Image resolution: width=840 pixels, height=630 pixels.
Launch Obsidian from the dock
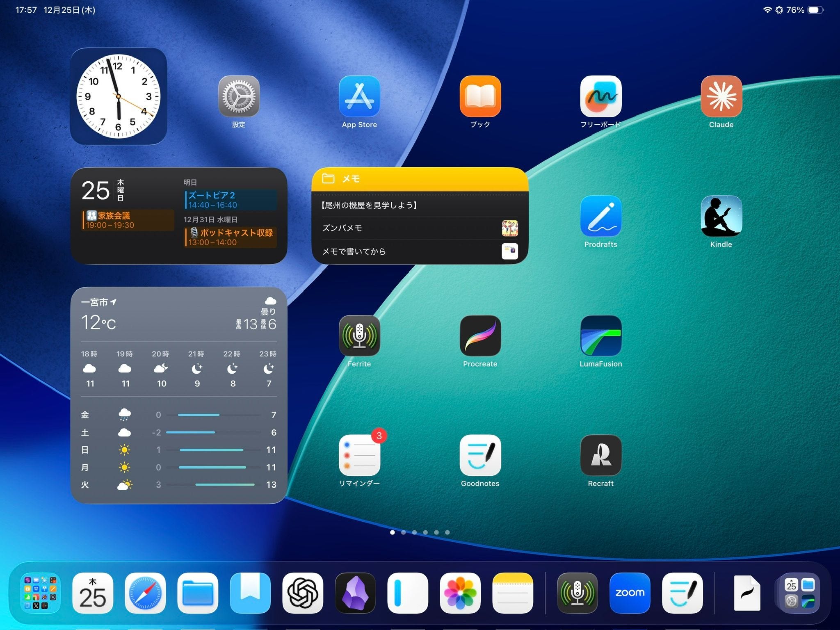pyautogui.click(x=355, y=593)
